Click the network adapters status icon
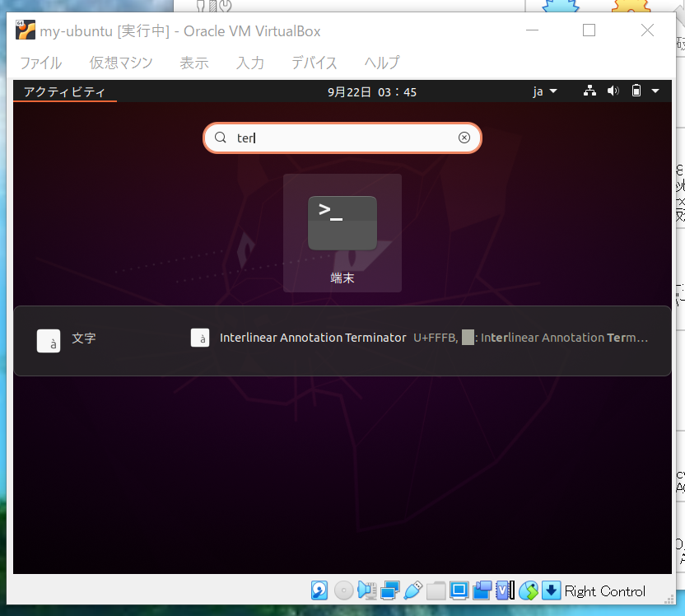This screenshot has width=685, height=616. [x=390, y=590]
